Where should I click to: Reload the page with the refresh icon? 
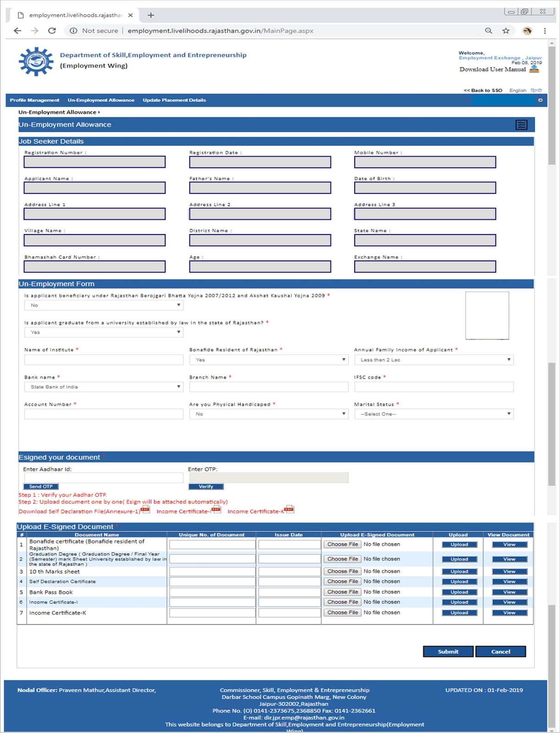tap(52, 31)
